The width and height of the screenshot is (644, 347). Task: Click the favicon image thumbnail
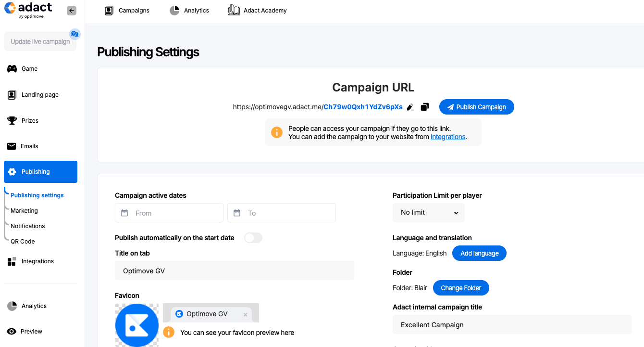[137, 325]
